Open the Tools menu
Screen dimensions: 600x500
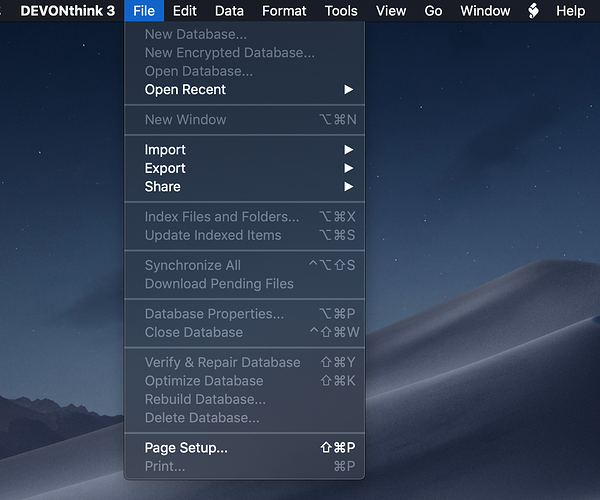(341, 11)
